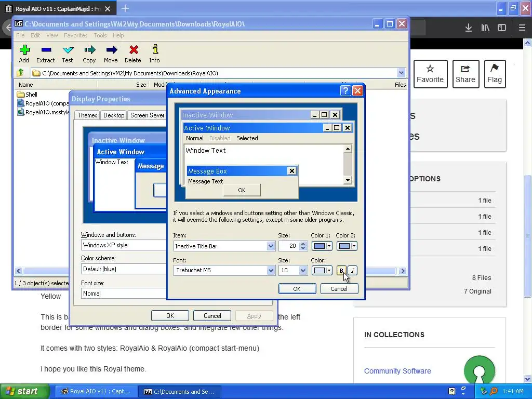Click OK in Advanced Appearance dialog
This screenshot has width=532, height=399.
(297, 289)
